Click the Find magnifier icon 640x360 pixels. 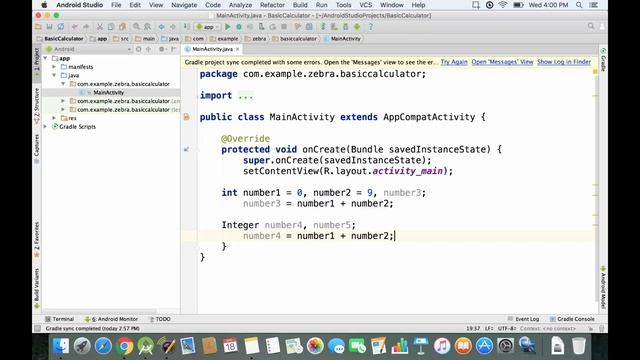pyautogui.click(x=136, y=27)
